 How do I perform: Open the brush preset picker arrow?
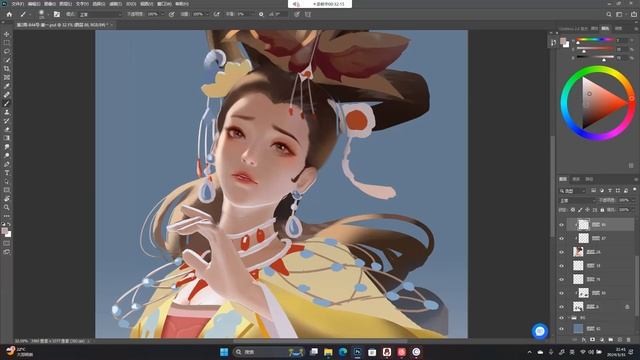(48, 14)
